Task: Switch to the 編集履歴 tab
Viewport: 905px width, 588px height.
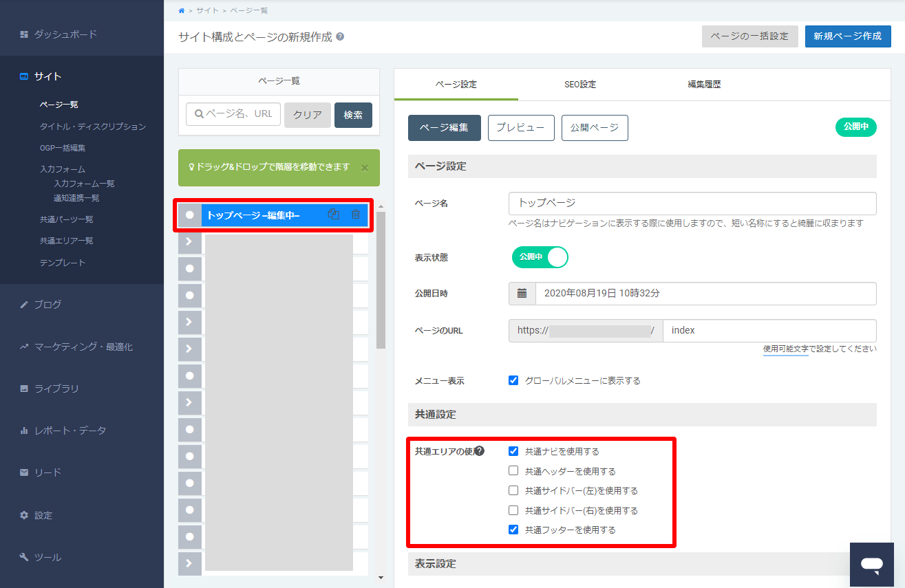Action: point(704,85)
